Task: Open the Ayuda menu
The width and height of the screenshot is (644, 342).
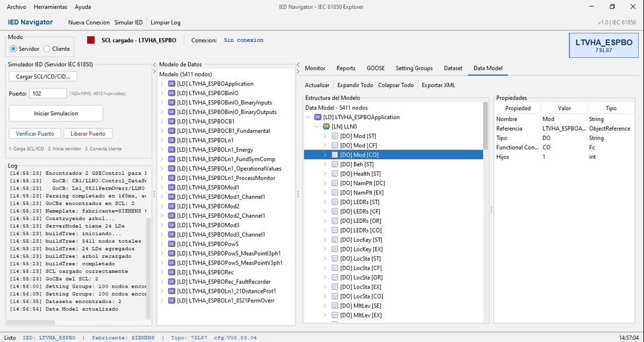Action: pyautogui.click(x=83, y=7)
